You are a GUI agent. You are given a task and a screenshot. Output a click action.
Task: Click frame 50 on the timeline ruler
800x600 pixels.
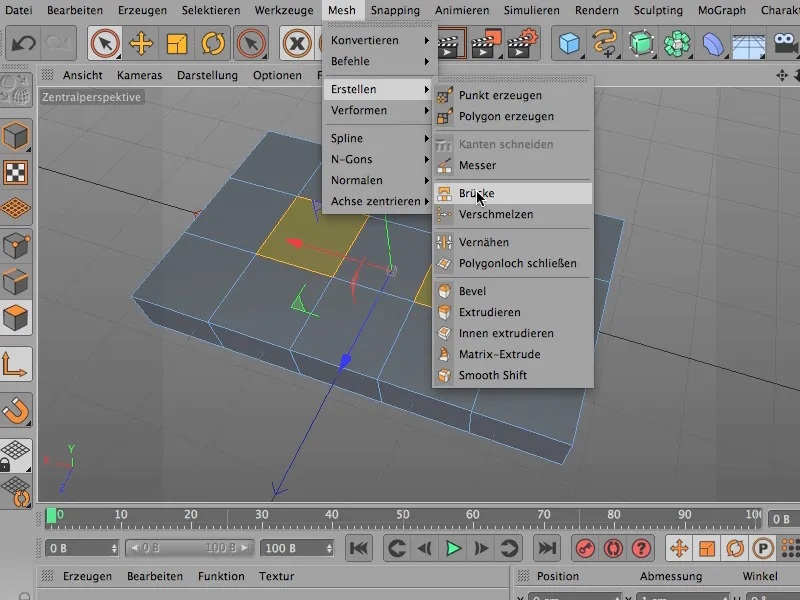pyautogui.click(x=403, y=515)
